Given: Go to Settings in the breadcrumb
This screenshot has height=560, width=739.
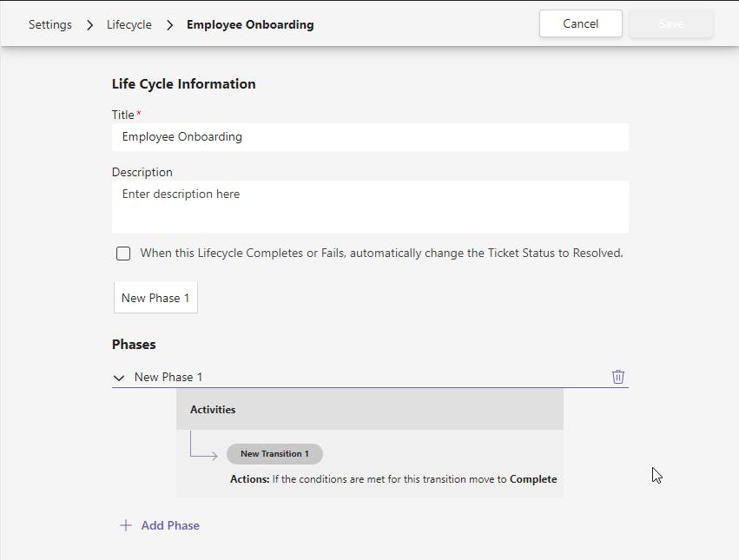Looking at the screenshot, I should [x=50, y=24].
